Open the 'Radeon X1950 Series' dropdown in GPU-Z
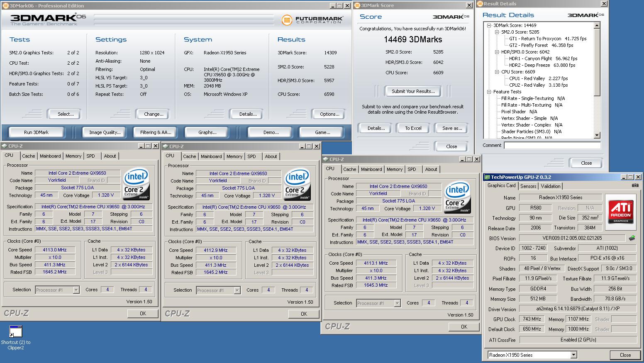Screen dimensions: 644x363 click(x=573, y=355)
